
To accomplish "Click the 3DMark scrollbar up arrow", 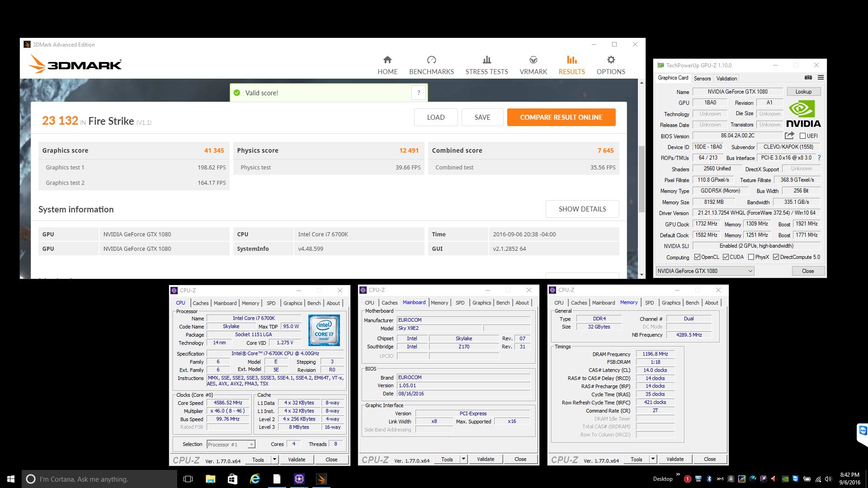I will coord(642,83).
